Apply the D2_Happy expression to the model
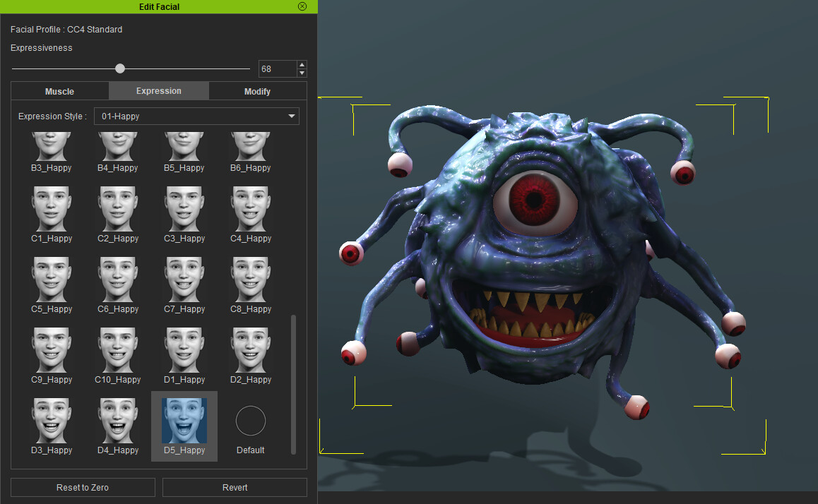Screen dimensions: 818x504 tap(251, 349)
